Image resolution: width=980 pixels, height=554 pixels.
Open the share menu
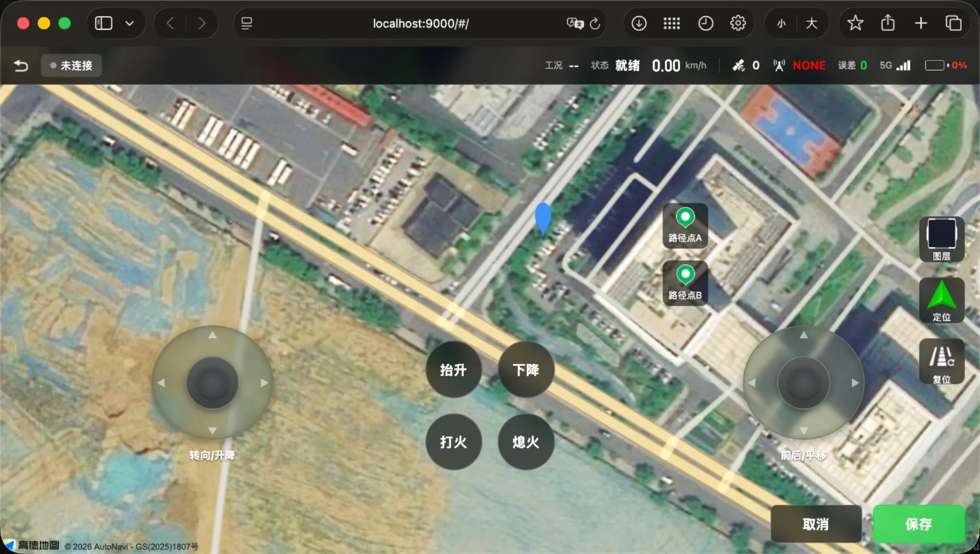tap(888, 23)
